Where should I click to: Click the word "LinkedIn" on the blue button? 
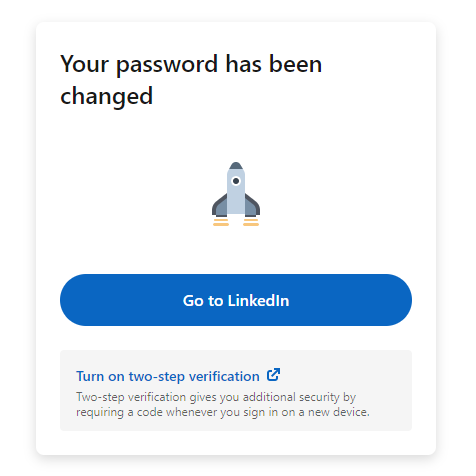(258, 301)
